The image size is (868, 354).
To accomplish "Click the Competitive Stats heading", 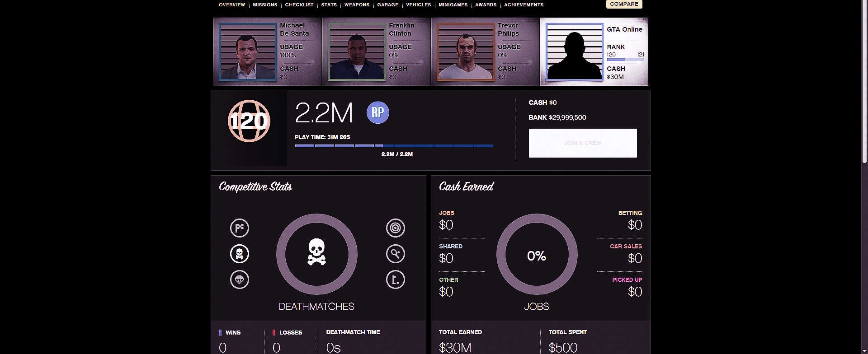I will click(x=255, y=187).
